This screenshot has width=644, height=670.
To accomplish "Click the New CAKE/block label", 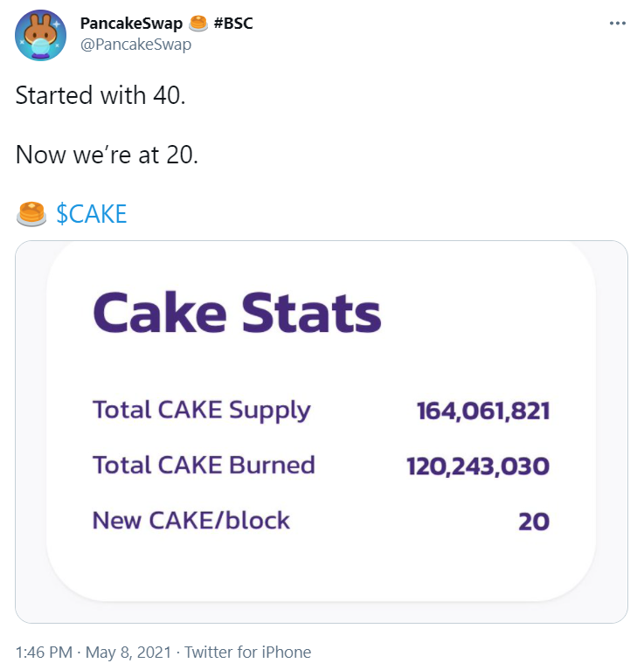I will [191, 521].
